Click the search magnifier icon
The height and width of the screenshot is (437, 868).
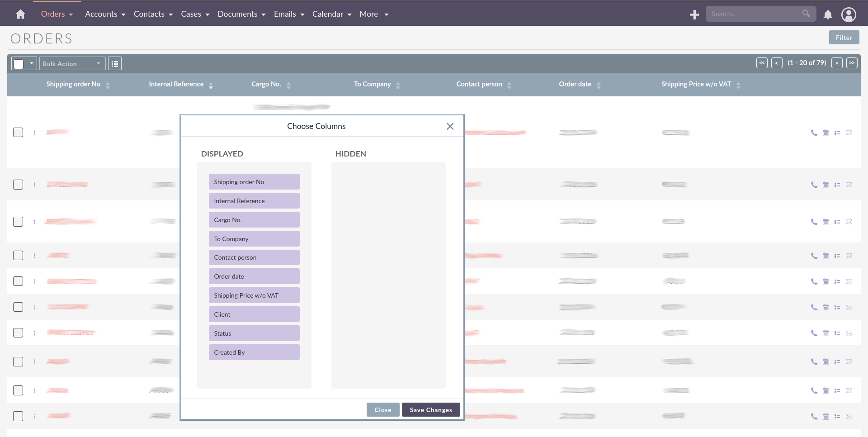[x=806, y=14]
